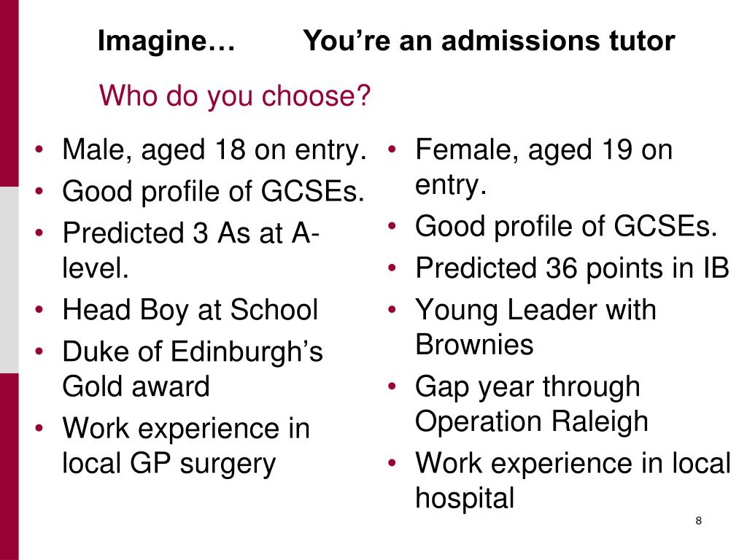Click 'Female, aged 19 on entry.' bullet
The width and height of the screenshot is (747, 560).
tap(543, 167)
